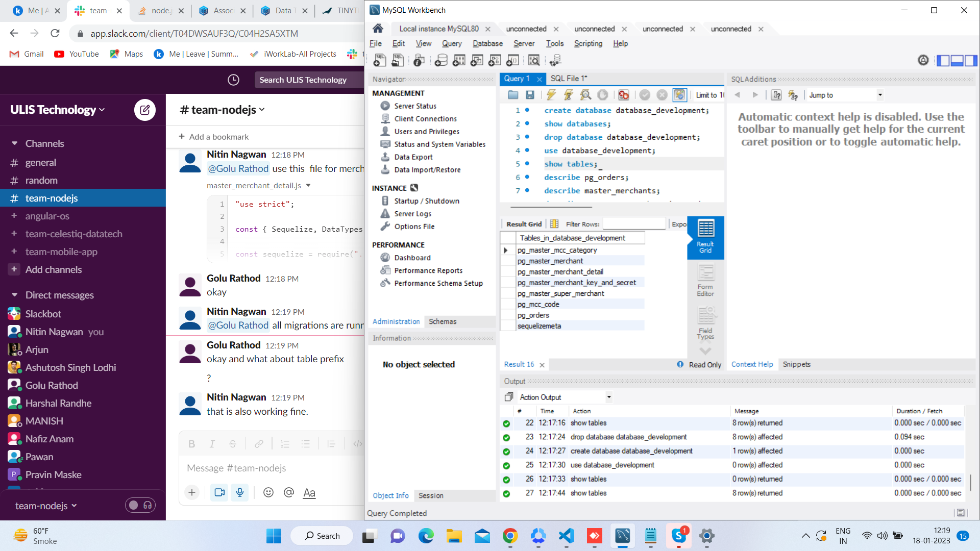
Task: Click the Slack message input box
Action: (271, 468)
